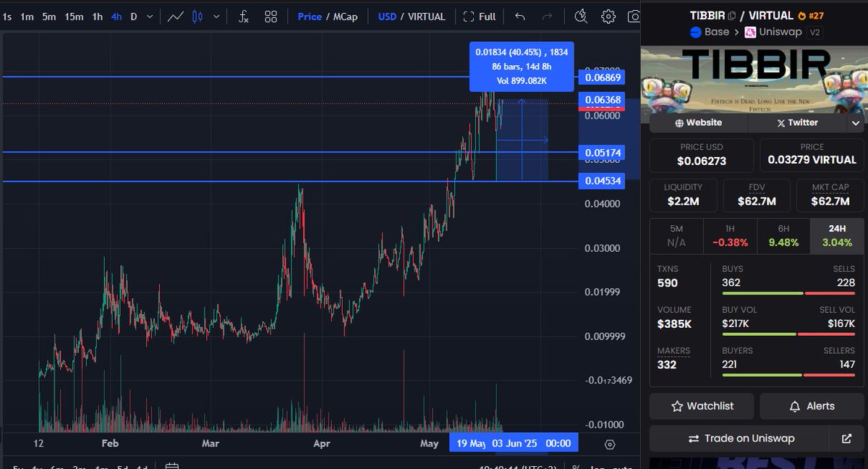The image size is (868, 469).
Task: Click the MKT CAP $62.7M box
Action: (830, 195)
